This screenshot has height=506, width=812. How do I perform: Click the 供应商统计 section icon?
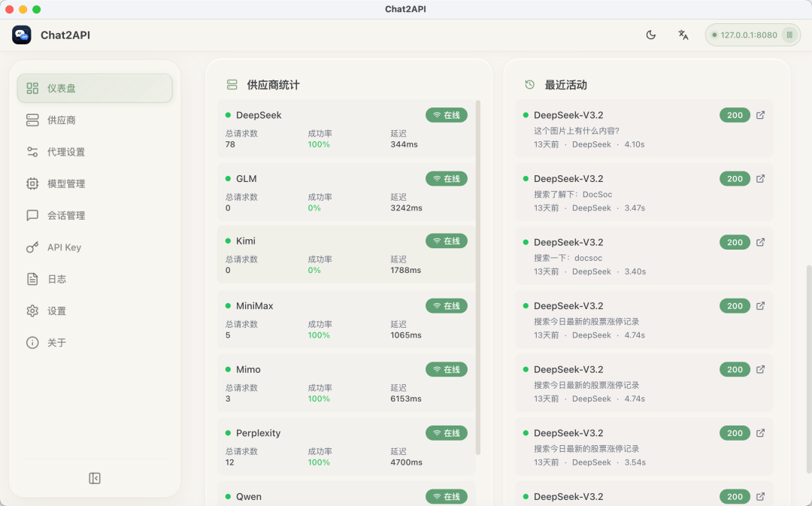click(x=232, y=84)
